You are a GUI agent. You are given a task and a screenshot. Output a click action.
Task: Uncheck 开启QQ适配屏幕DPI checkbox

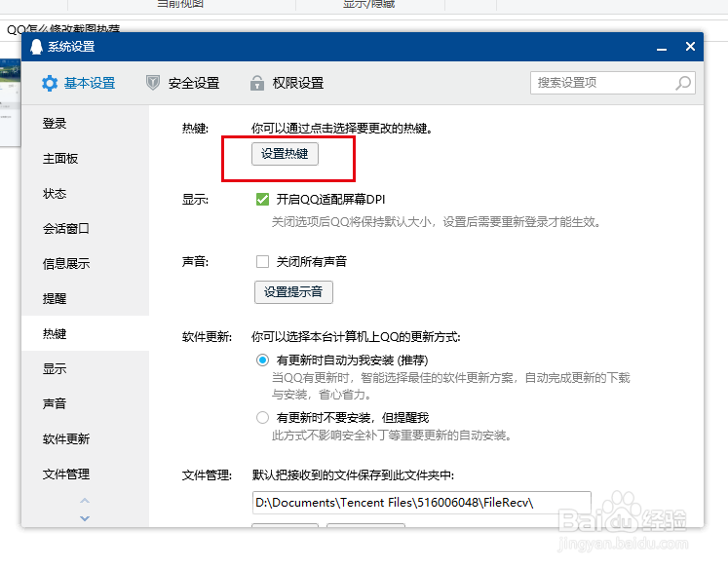coord(262,200)
